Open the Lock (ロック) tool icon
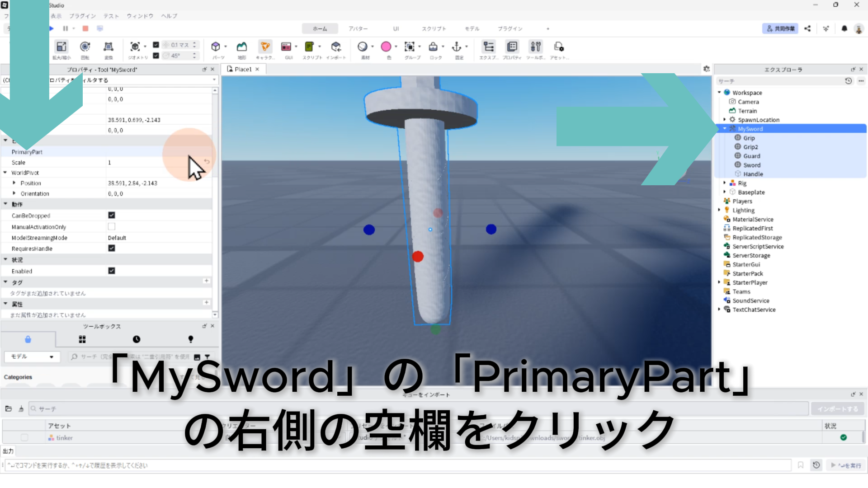 (433, 47)
